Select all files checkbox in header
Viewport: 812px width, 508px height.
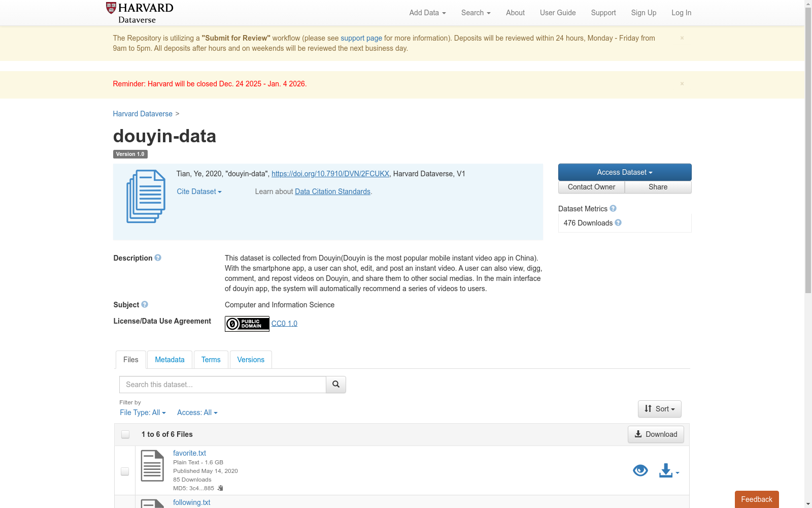pos(125,434)
